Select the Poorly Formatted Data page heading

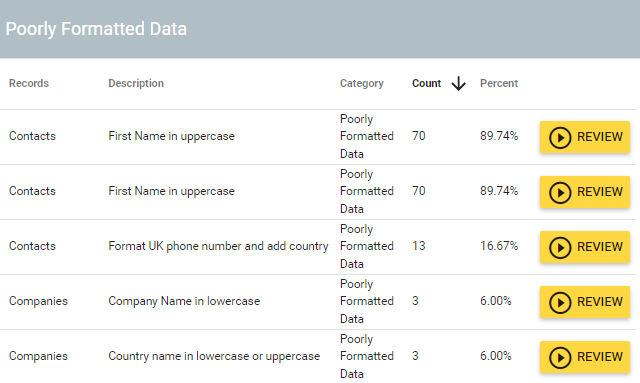click(96, 29)
